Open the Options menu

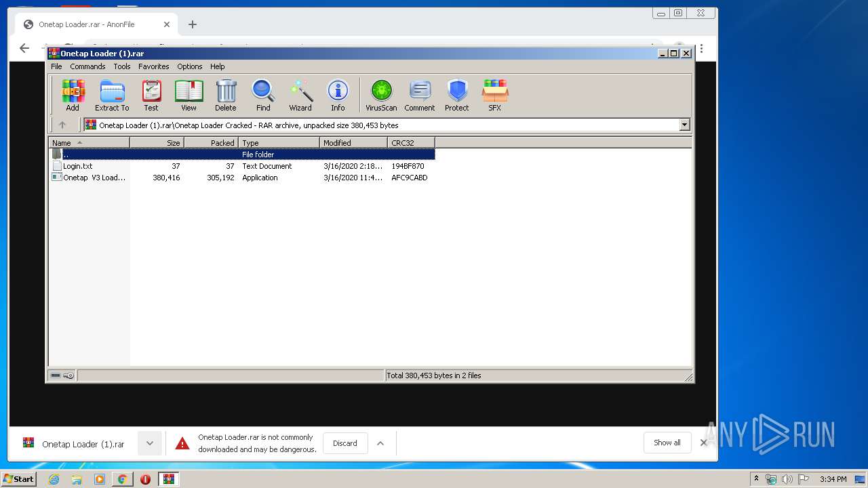(190, 66)
